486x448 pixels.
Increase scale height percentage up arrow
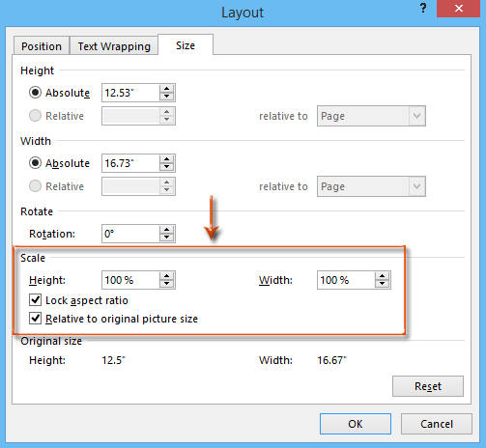click(x=166, y=276)
